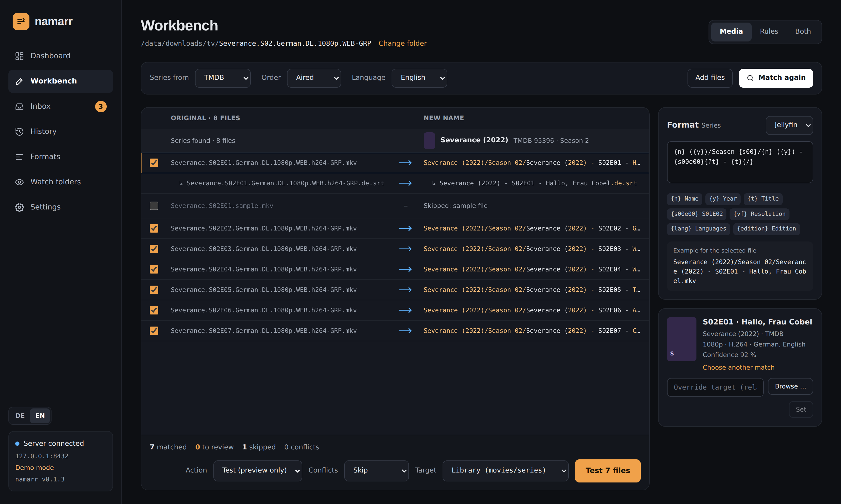
Task: Click the Workbench pencil icon
Action: tap(19, 81)
